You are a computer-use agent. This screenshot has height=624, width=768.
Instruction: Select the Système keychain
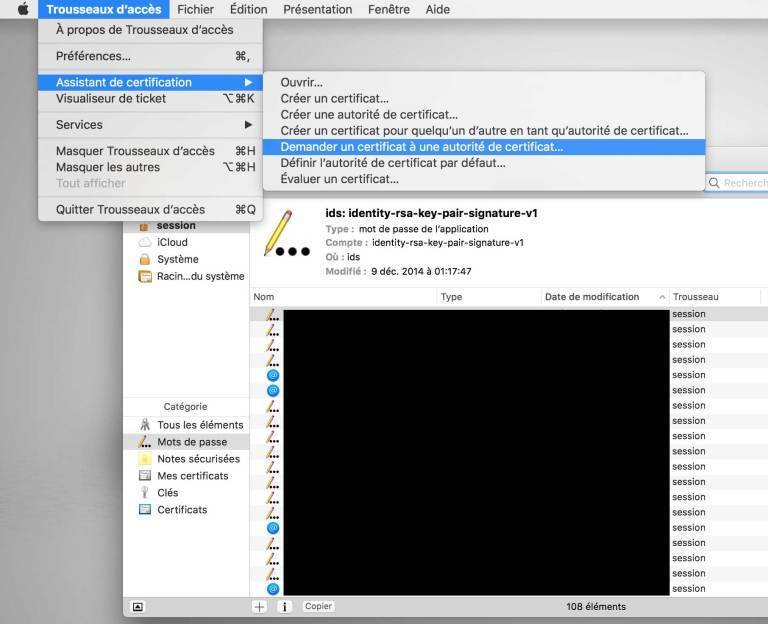[x=177, y=259]
